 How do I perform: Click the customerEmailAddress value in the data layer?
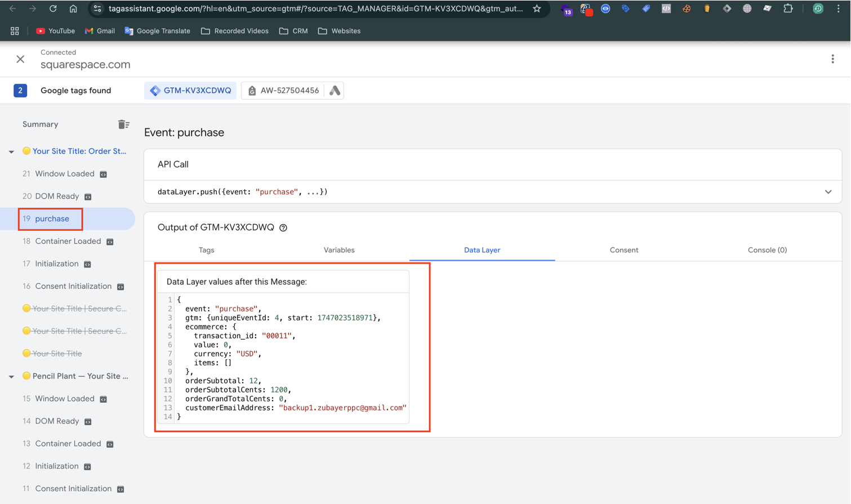pyautogui.click(x=342, y=408)
